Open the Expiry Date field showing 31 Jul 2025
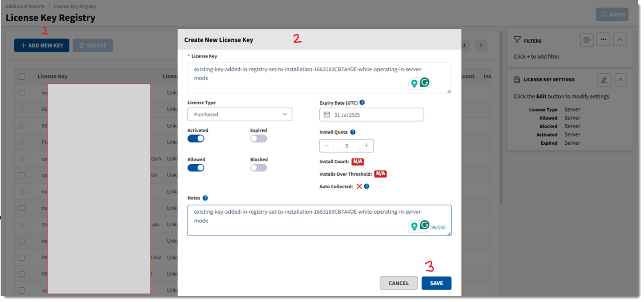This screenshot has height=302, width=644. [x=372, y=115]
